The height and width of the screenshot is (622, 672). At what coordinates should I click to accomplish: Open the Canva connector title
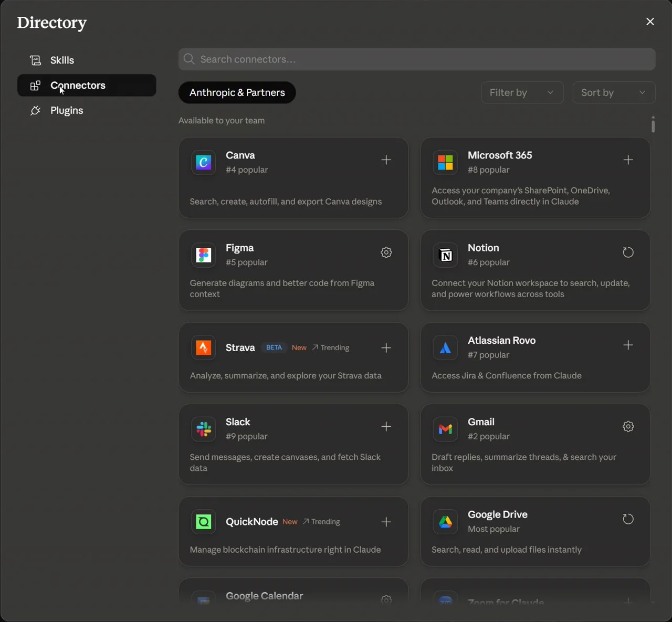pos(240,155)
